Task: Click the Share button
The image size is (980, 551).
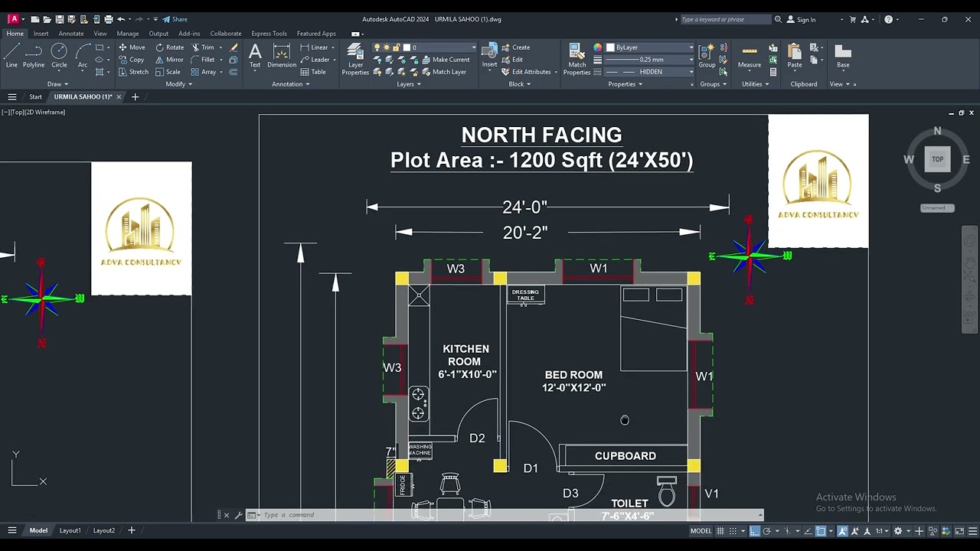Action: 175,19
